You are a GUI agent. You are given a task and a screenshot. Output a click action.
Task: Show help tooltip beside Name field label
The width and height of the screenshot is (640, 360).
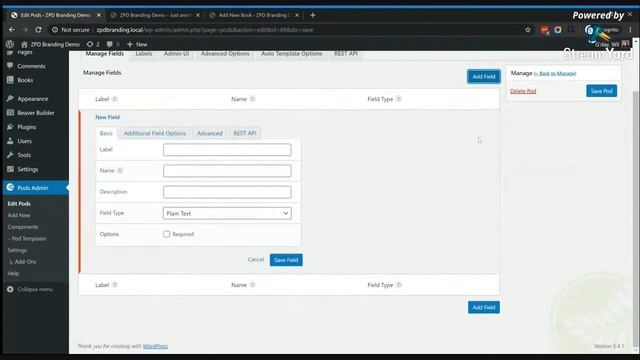pos(120,171)
